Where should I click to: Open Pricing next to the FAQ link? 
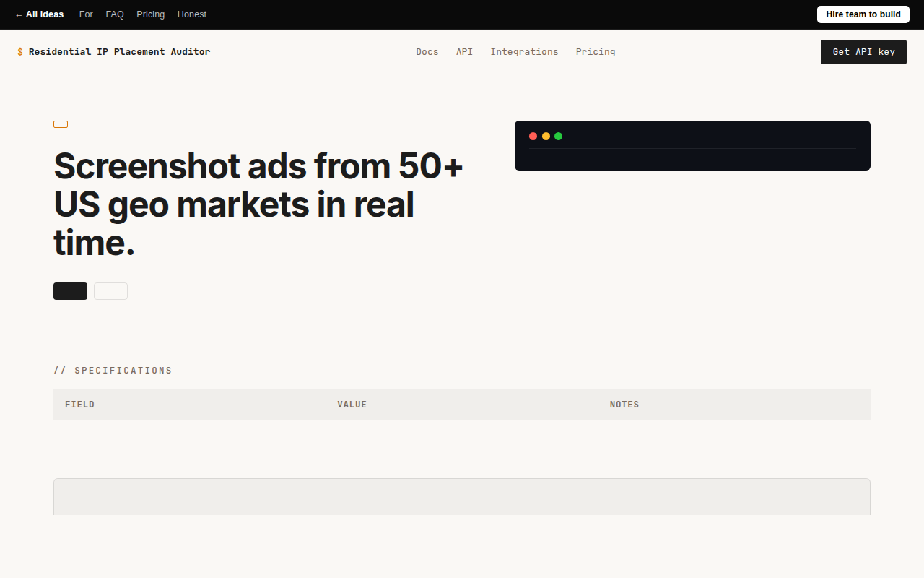point(151,14)
